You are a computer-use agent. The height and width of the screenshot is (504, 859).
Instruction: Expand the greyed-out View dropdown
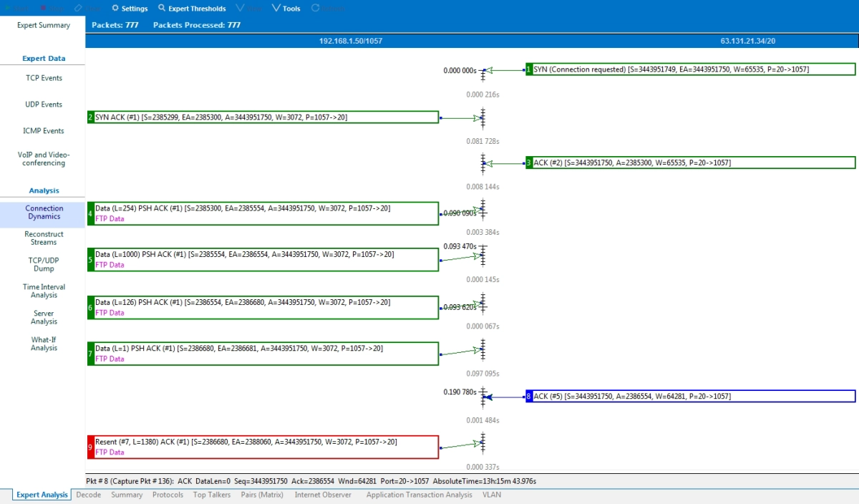coord(249,9)
